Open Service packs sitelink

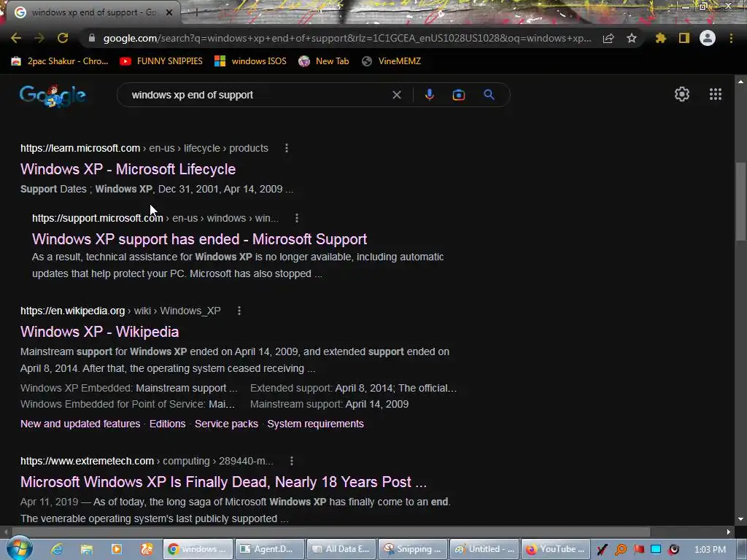226,424
